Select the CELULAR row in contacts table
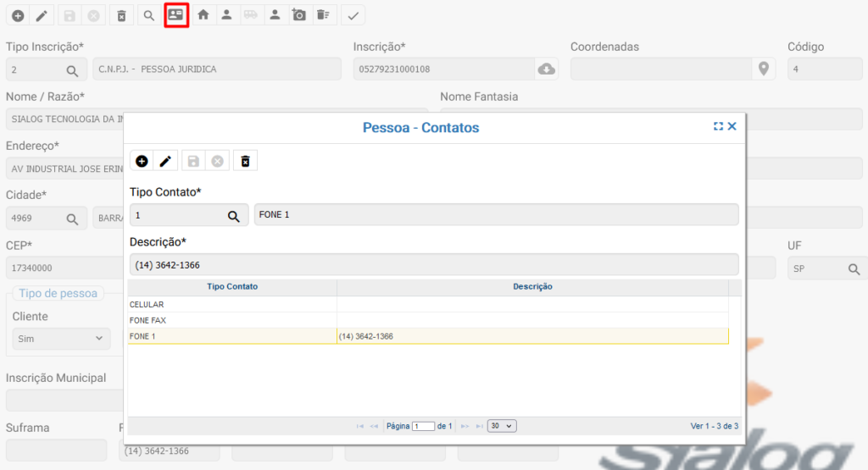 pos(232,304)
